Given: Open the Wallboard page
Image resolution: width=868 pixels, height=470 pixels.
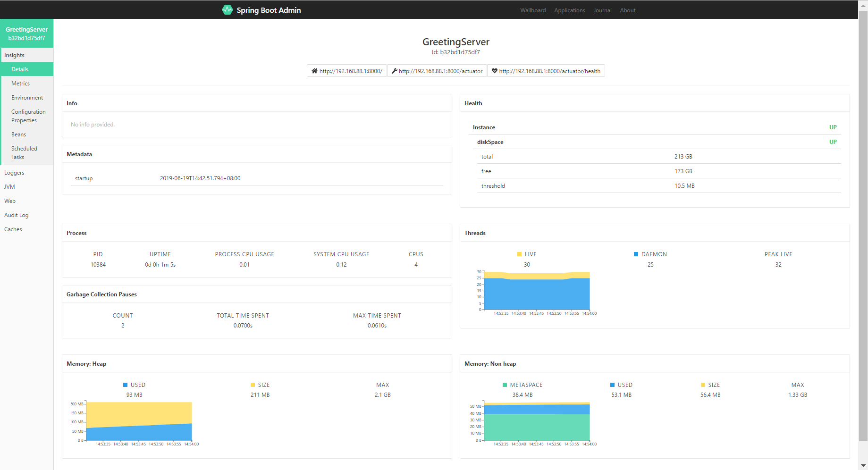Looking at the screenshot, I should (533, 10).
